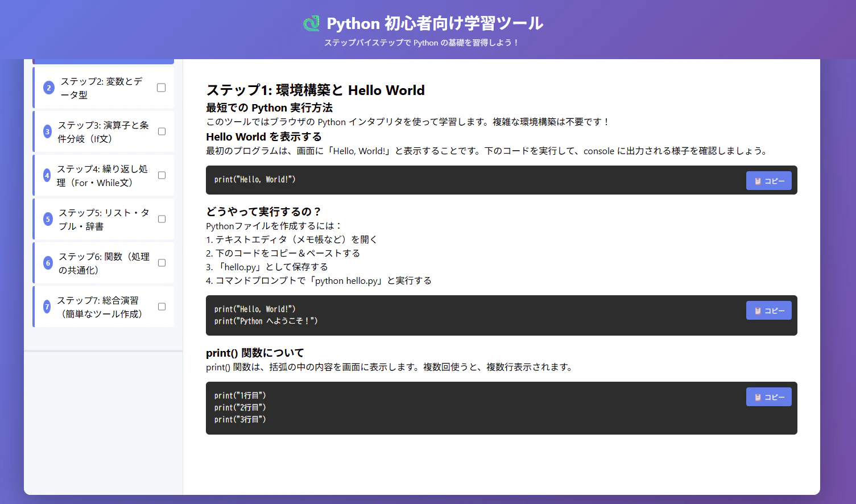Click the step 5 number badge
The height and width of the screenshot is (504, 856).
coord(48,219)
